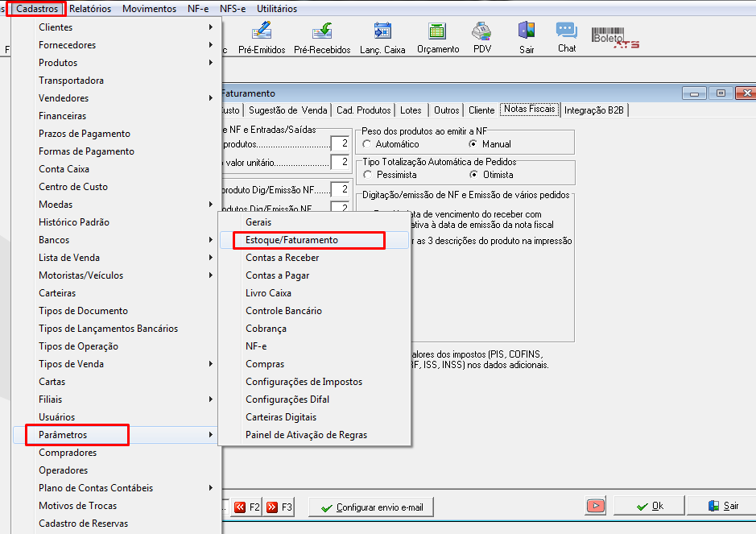Image resolution: width=756 pixels, height=534 pixels.
Task: Switch to Outros tab
Action: coord(447,110)
